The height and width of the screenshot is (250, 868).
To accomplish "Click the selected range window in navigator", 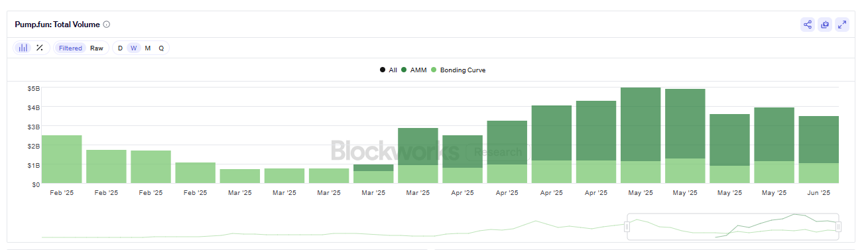I will tap(733, 226).
